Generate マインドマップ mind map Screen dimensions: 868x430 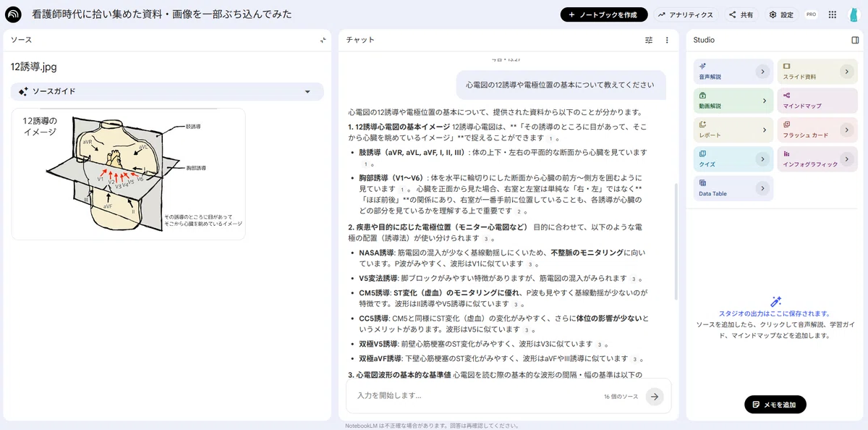pyautogui.click(x=817, y=100)
